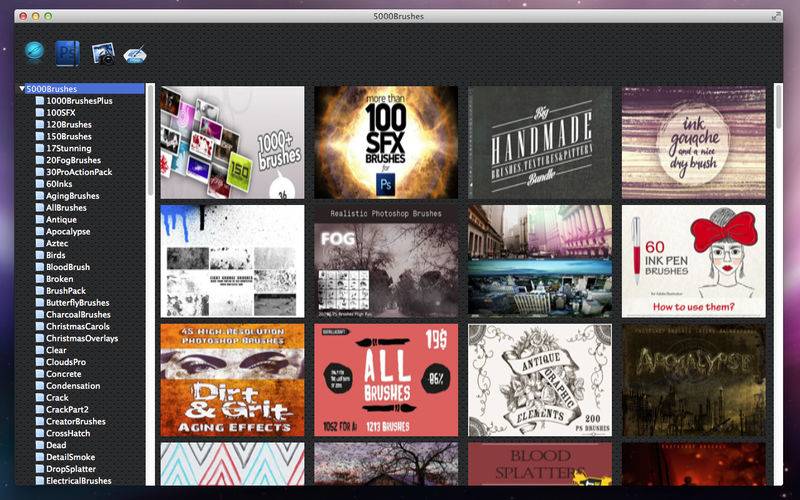Select the bare tree sunset thumbnail

[386, 464]
